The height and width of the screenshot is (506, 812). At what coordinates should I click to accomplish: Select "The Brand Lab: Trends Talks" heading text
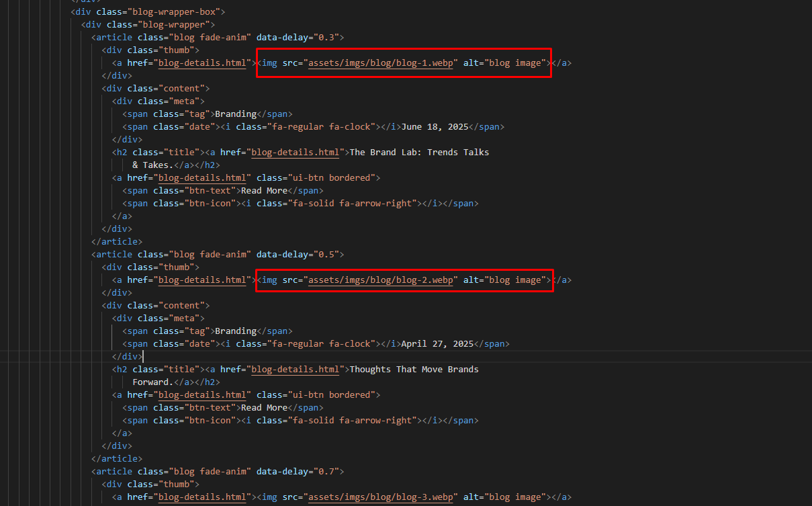click(x=419, y=153)
